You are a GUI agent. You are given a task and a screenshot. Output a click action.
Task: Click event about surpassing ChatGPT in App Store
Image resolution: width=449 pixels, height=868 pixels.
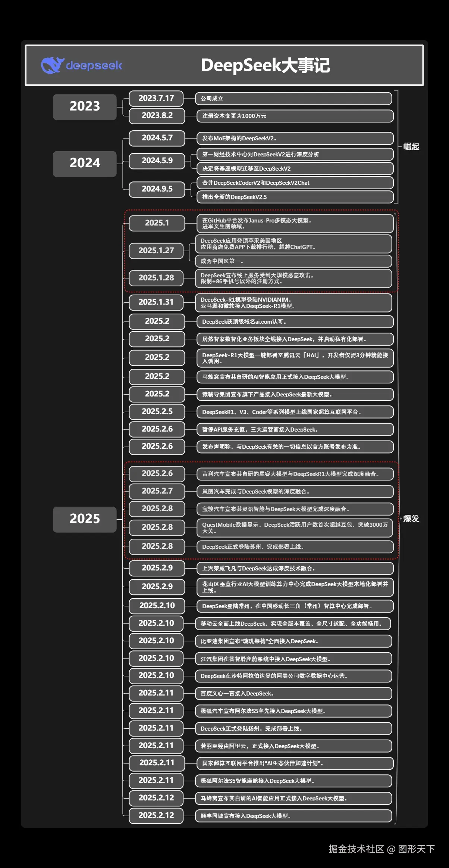[x=293, y=244]
